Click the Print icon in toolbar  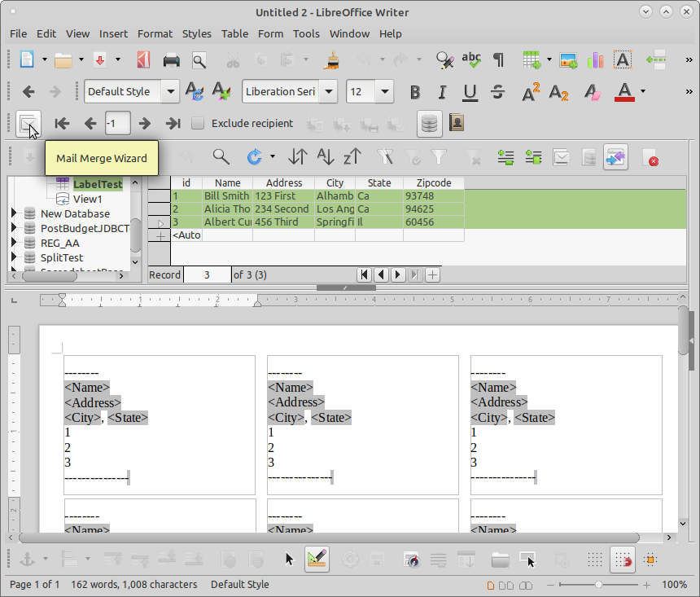coord(172,59)
